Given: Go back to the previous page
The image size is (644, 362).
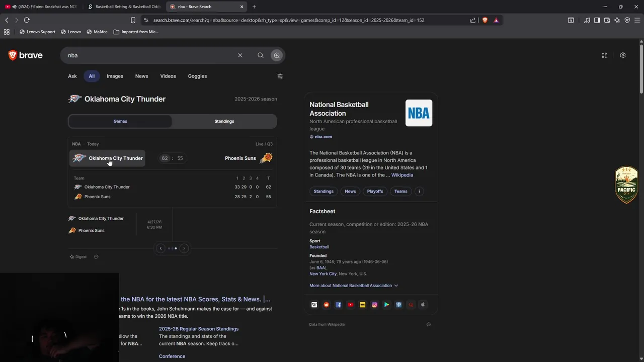Looking at the screenshot, I should (7, 20).
